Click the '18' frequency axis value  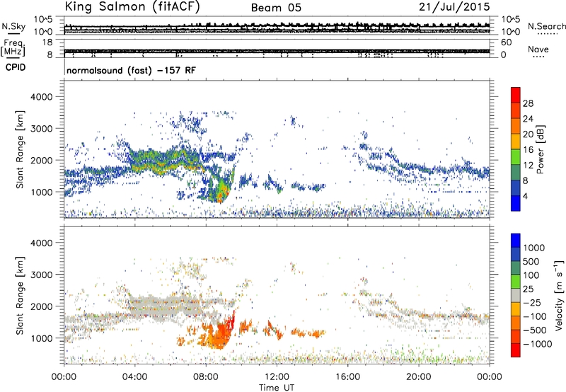point(47,42)
